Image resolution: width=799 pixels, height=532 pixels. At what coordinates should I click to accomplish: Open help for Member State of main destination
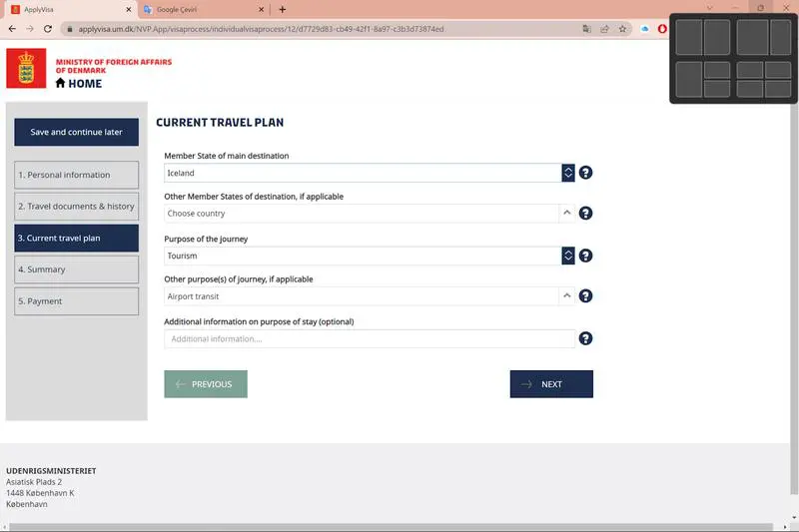click(585, 173)
